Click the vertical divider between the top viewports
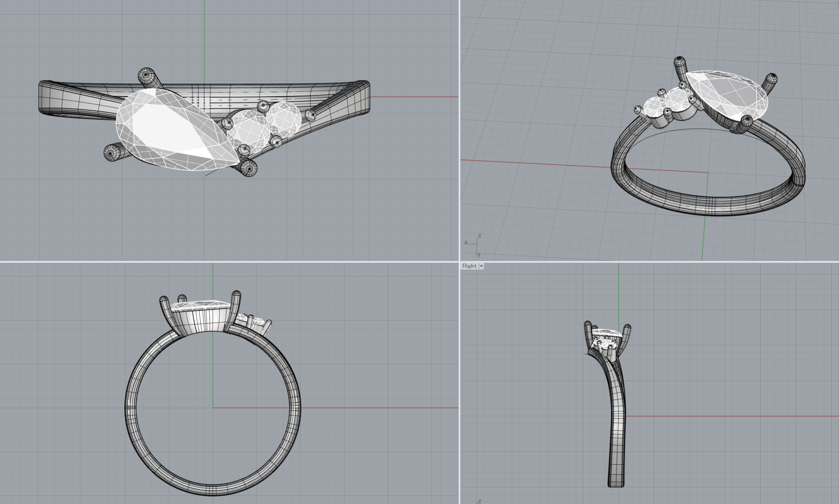 (460, 132)
